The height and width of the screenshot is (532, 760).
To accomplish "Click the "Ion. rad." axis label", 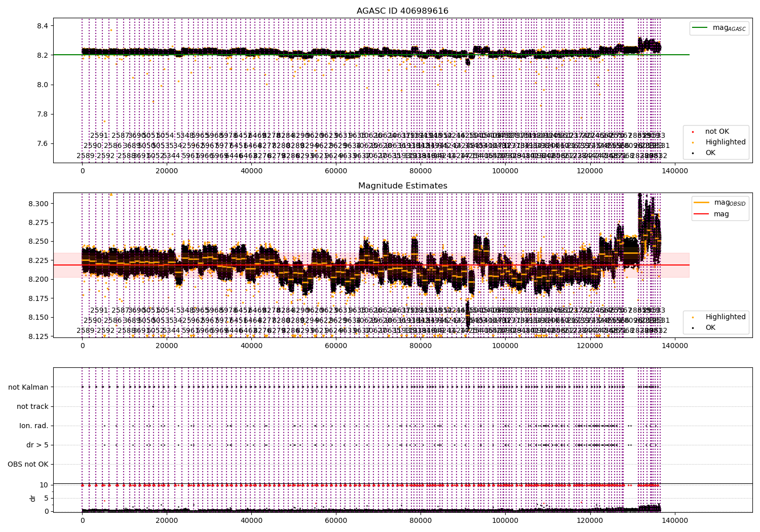I will tap(34, 426).
